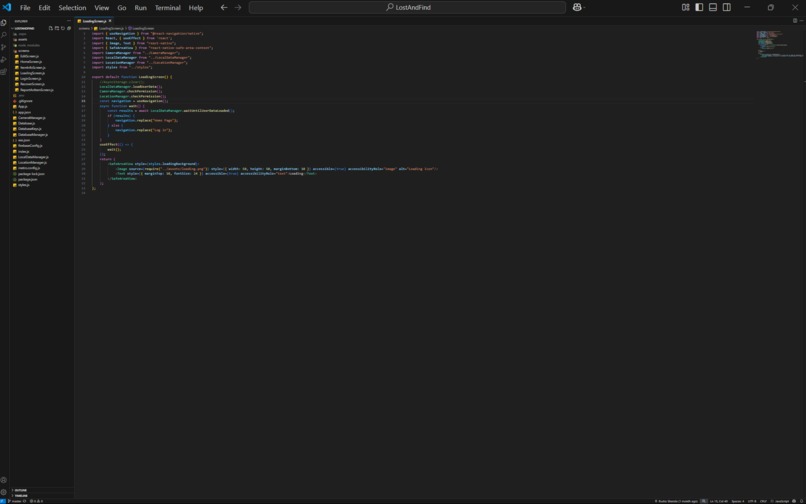
Task: Click New File icon in Explorer header
Action: click(x=51, y=28)
